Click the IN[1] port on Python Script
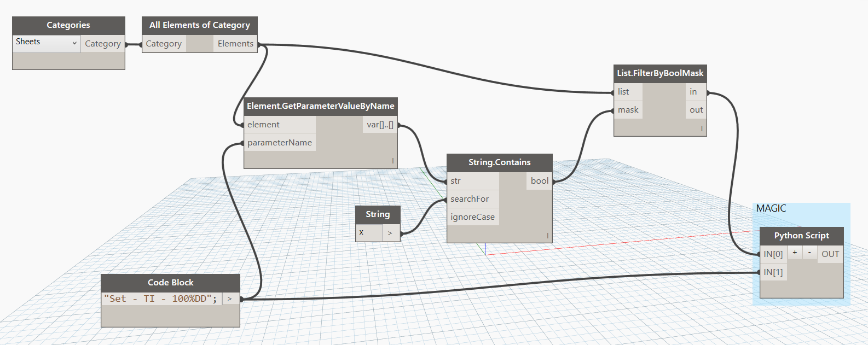Screen dimensions: 868x345 773,272
